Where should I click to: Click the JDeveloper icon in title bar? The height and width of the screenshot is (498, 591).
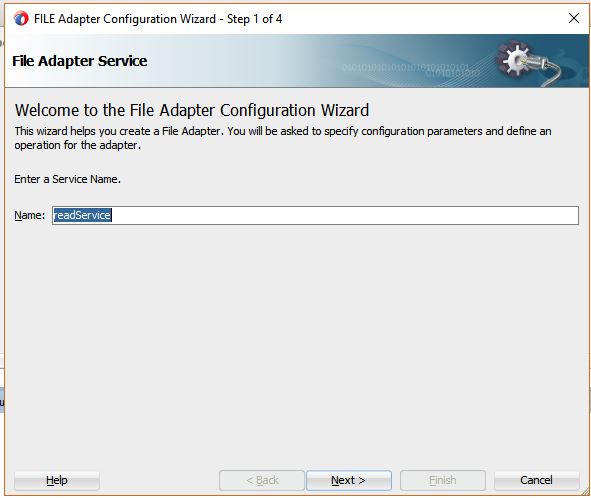[x=21, y=18]
